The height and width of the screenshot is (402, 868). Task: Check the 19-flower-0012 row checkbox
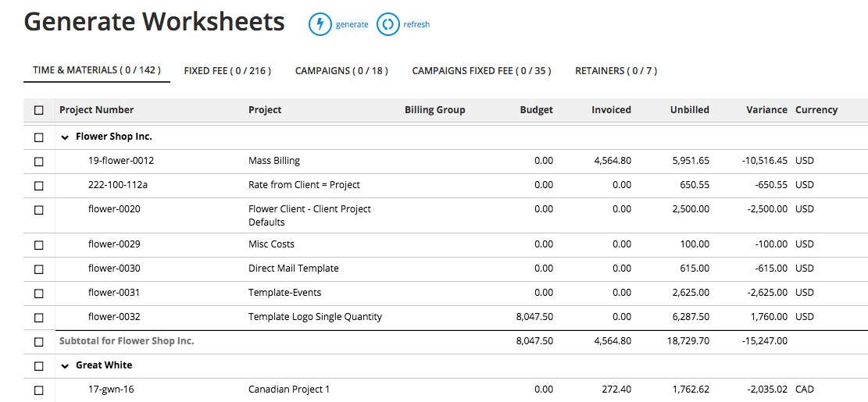pos(39,162)
